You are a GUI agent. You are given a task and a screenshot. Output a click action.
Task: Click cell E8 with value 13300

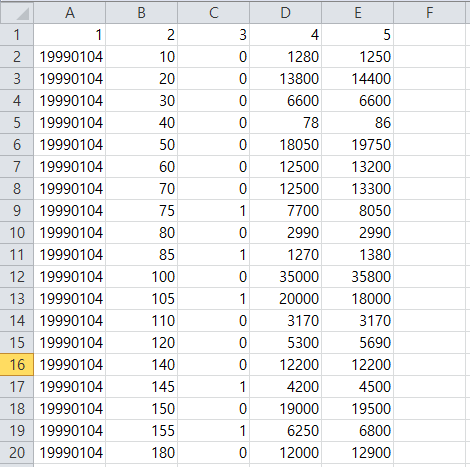click(358, 189)
